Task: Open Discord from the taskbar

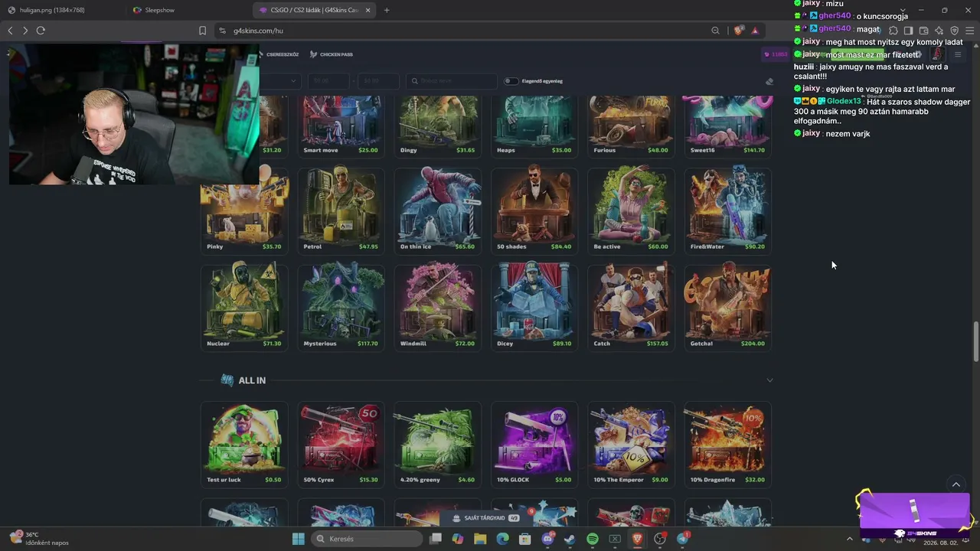Action: coord(547,539)
